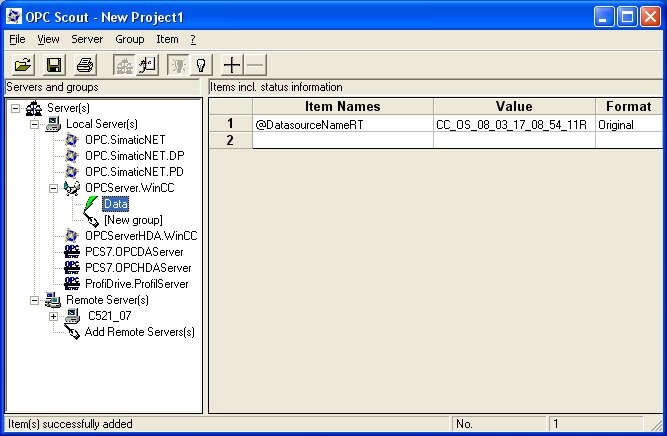The width and height of the screenshot is (667, 436).
Task: Click the new group toolbar icon
Action: pyautogui.click(x=147, y=65)
